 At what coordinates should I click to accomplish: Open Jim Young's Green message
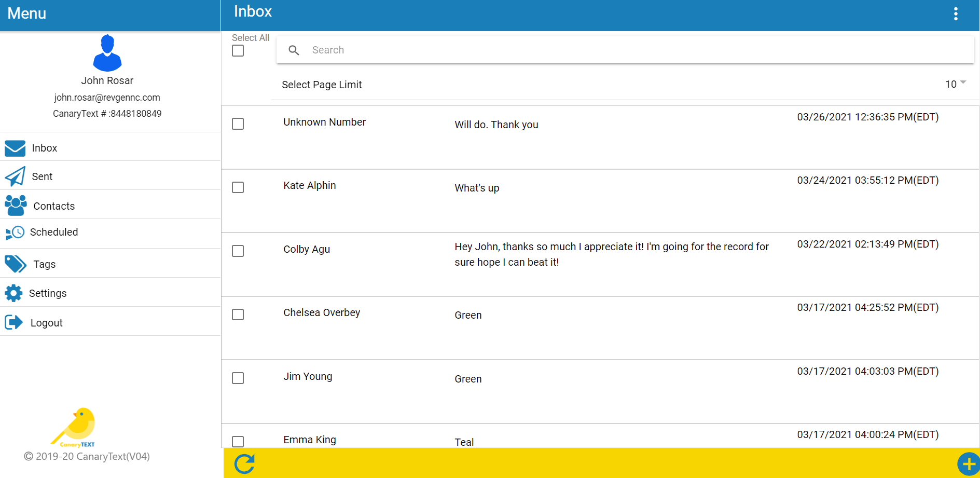pyautogui.click(x=468, y=379)
